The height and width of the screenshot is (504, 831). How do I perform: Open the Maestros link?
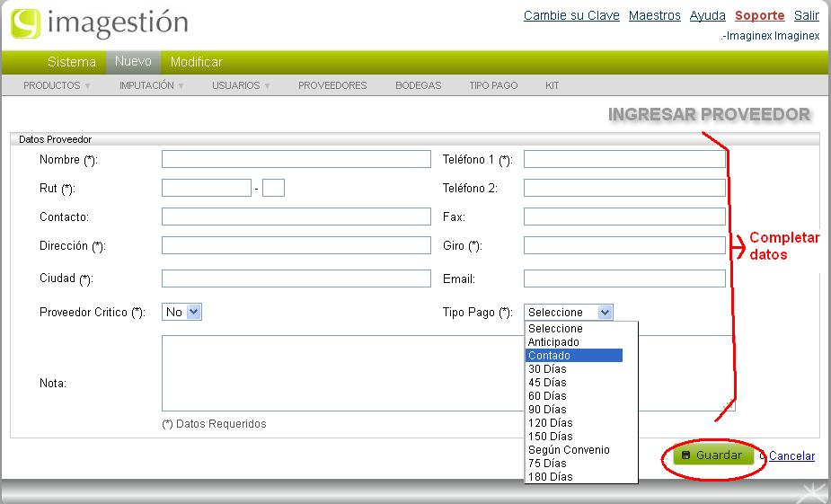655,15
